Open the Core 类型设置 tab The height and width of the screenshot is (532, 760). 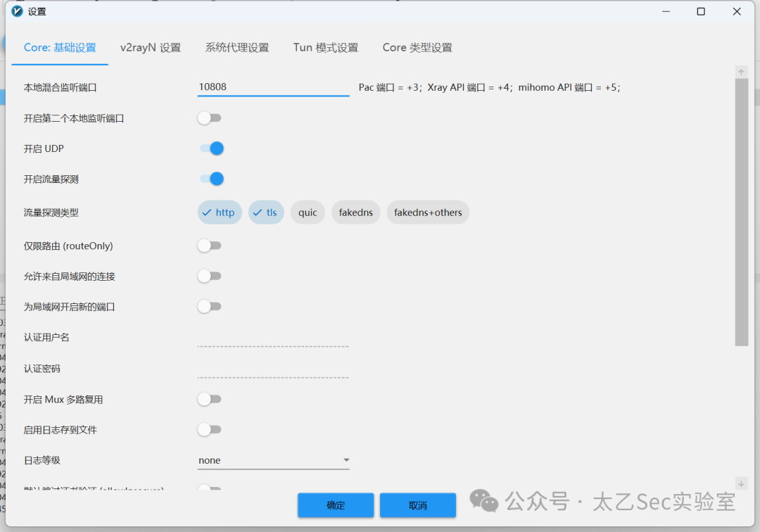(x=417, y=47)
